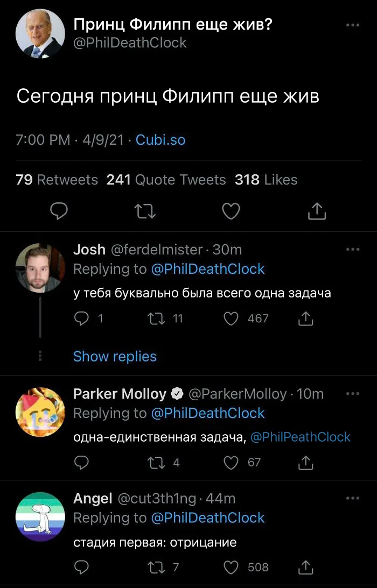Viewport: 377px width, 588px height.
Task: Expand Show replies under Josh's tweet
Action: click(x=115, y=356)
